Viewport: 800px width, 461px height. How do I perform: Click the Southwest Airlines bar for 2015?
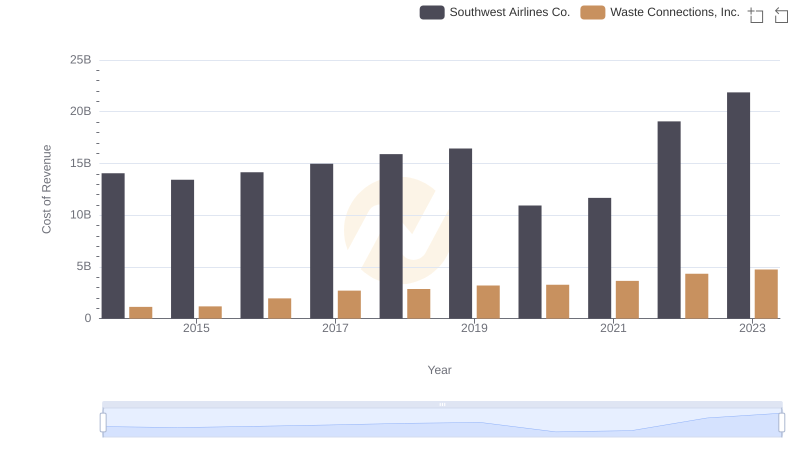[182, 249]
